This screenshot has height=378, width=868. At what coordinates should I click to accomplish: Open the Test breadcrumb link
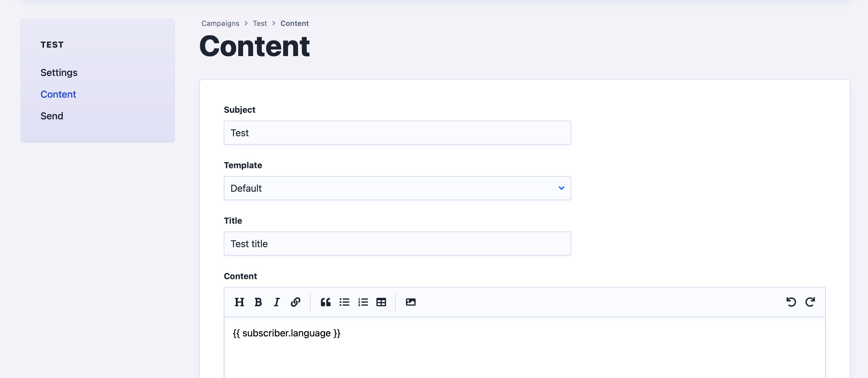[x=259, y=23]
